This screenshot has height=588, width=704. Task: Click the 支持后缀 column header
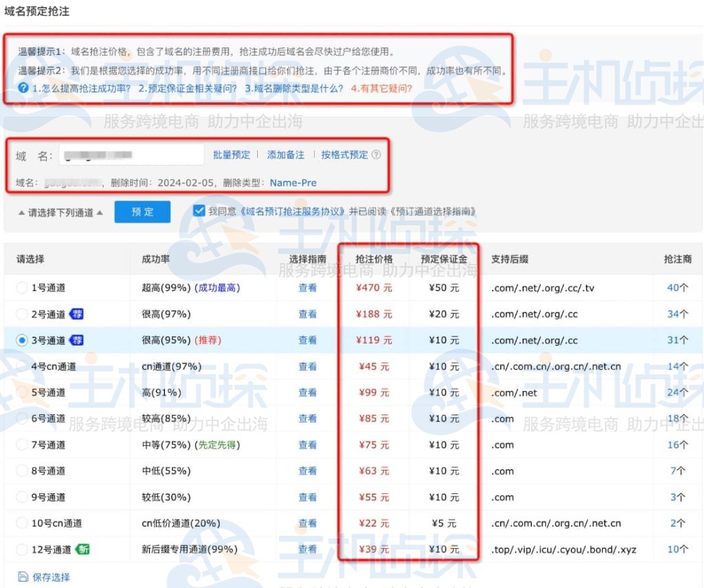click(x=509, y=259)
